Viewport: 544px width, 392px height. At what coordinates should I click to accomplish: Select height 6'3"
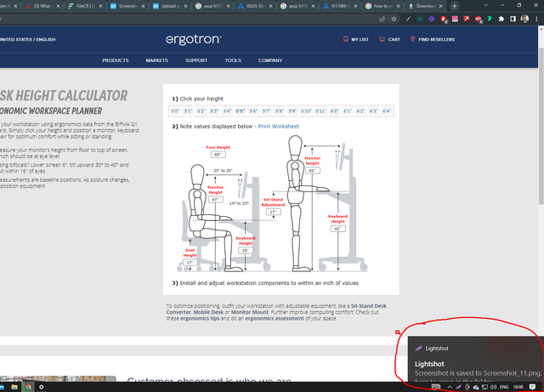[373, 111]
